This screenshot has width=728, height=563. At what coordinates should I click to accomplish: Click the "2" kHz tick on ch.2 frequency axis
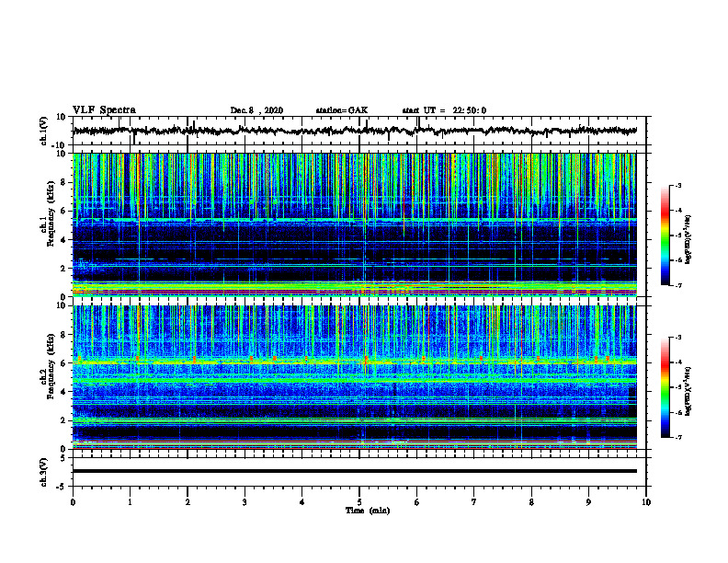coord(64,420)
